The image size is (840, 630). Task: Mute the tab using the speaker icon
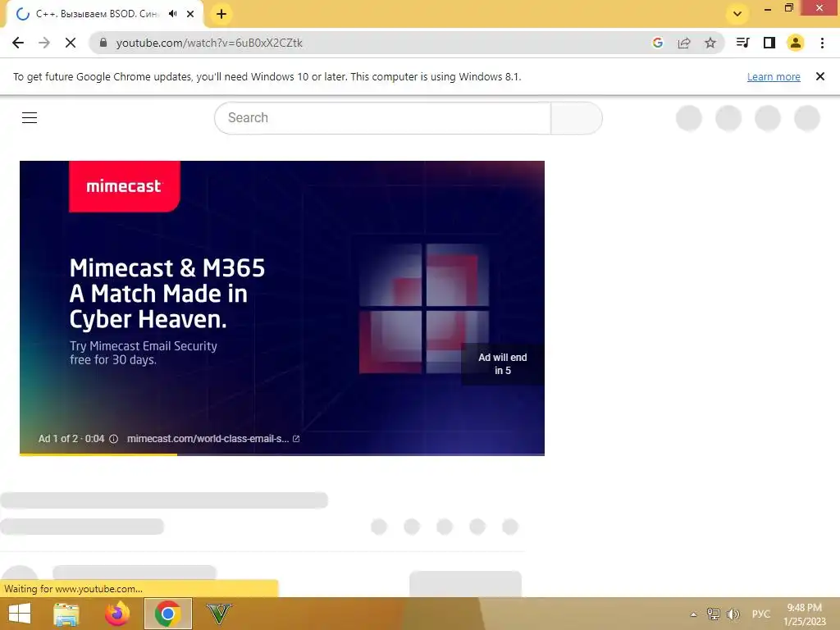pyautogui.click(x=172, y=14)
